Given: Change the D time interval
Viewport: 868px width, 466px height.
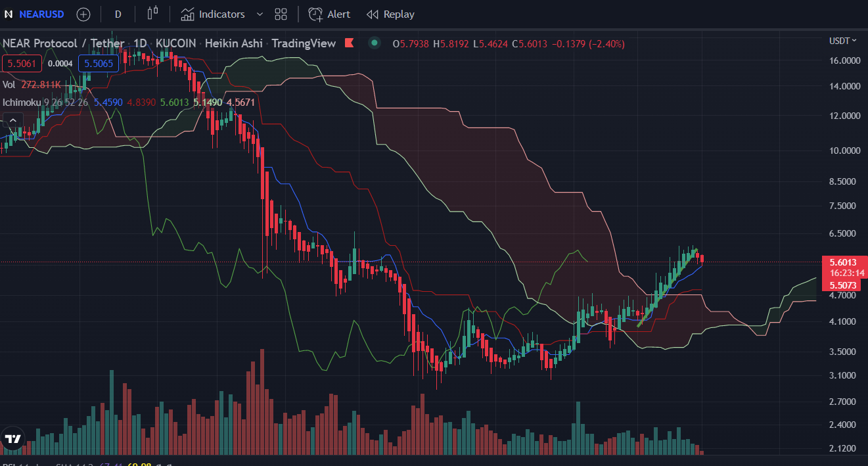Looking at the screenshot, I should 118,14.
